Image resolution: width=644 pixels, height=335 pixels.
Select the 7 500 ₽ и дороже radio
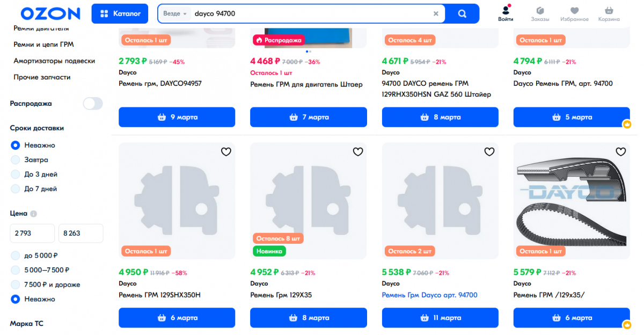pos(16,285)
